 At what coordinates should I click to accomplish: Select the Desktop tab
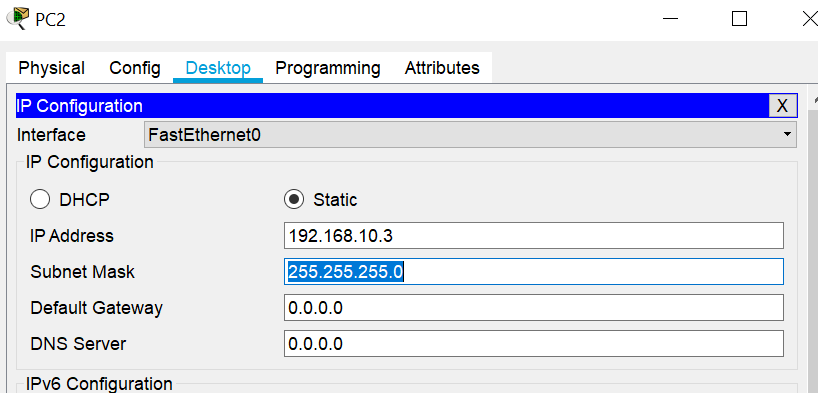pos(218,68)
